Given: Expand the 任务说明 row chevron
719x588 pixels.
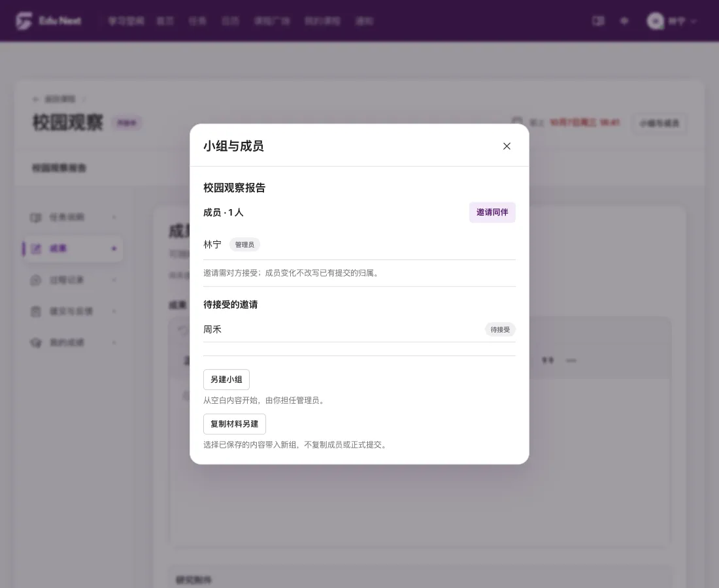Looking at the screenshot, I should [x=114, y=218].
